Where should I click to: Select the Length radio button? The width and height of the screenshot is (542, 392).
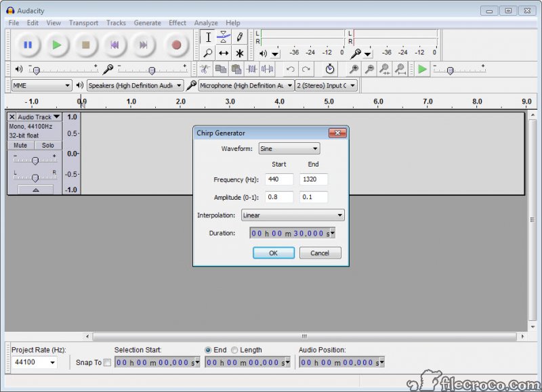coord(234,350)
